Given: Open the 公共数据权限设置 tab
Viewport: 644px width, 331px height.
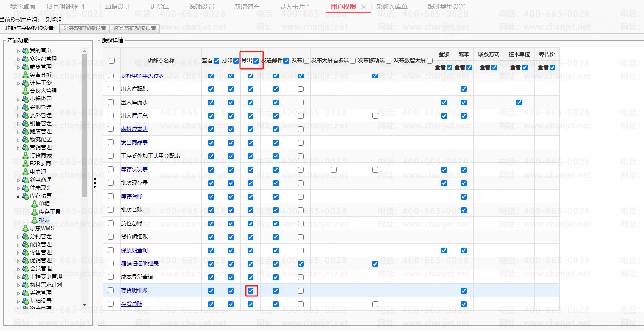Looking at the screenshot, I should click(85, 28).
